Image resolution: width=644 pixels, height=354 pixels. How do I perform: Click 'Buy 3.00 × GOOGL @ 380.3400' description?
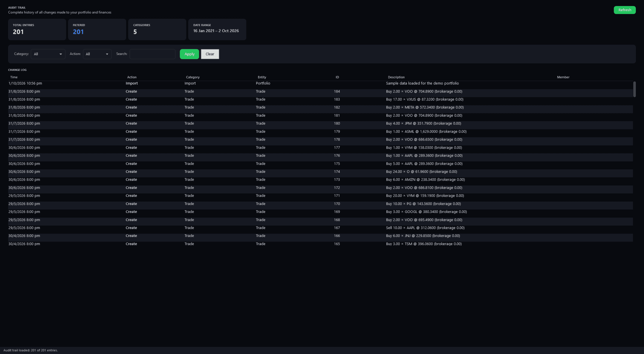(426, 212)
